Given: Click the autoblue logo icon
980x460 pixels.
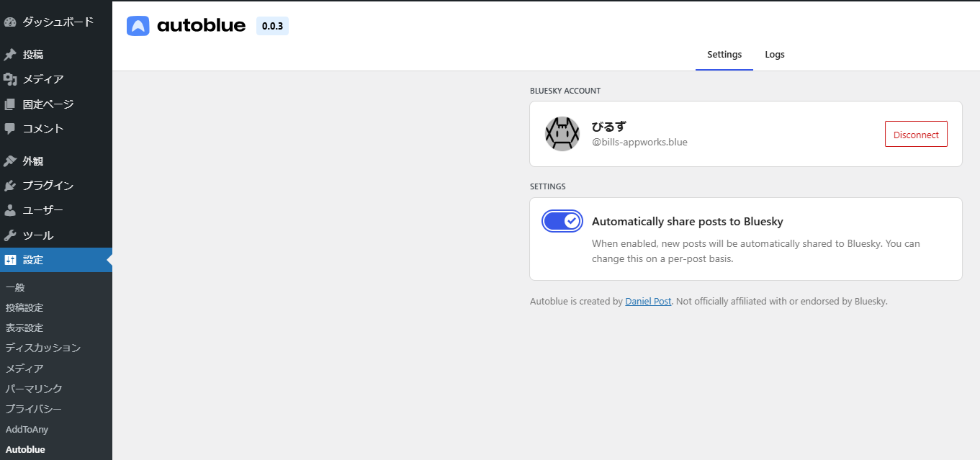Looking at the screenshot, I should (138, 26).
